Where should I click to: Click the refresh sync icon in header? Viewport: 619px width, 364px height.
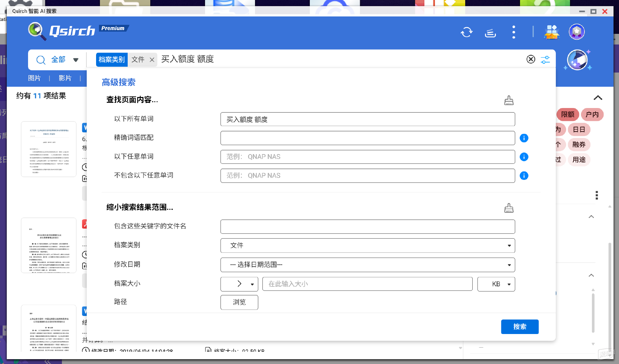pos(467,32)
